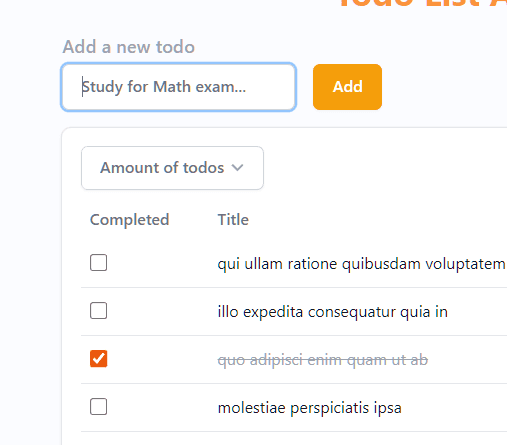The width and height of the screenshot is (507, 445).
Task: Click the Completed column header
Action: pos(130,220)
